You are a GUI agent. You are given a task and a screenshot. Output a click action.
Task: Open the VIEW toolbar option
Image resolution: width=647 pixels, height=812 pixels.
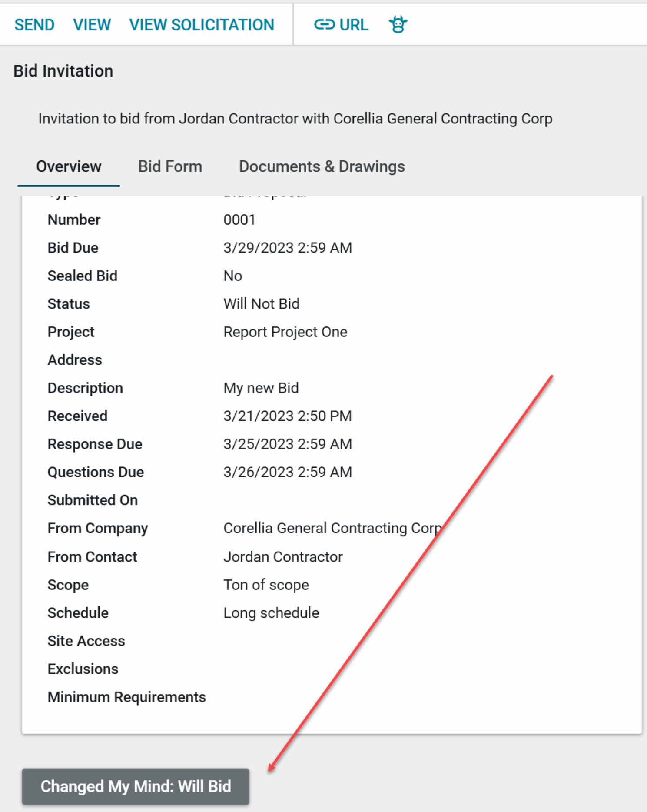pos(92,25)
